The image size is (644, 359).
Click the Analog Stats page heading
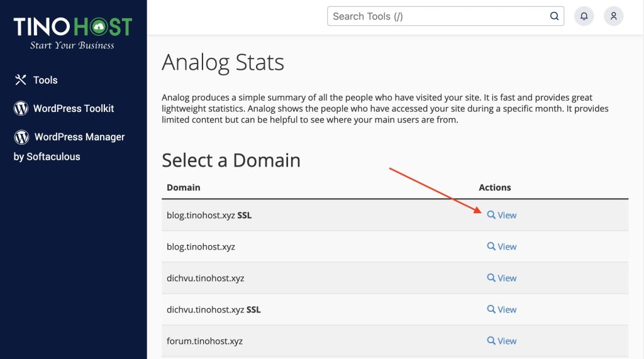tap(223, 63)
